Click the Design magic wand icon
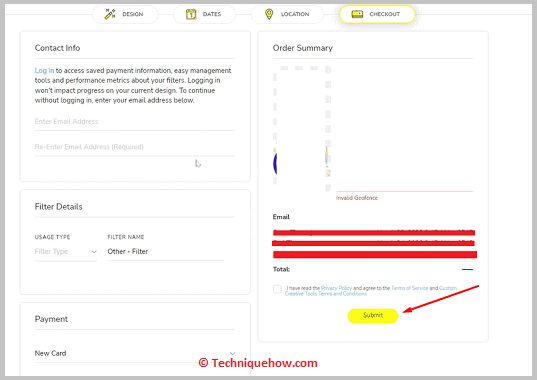537x380 pixels. coord(110,14)
